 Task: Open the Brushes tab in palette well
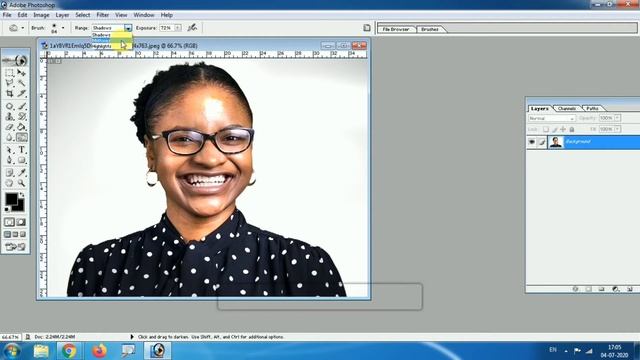pos(430,29)
